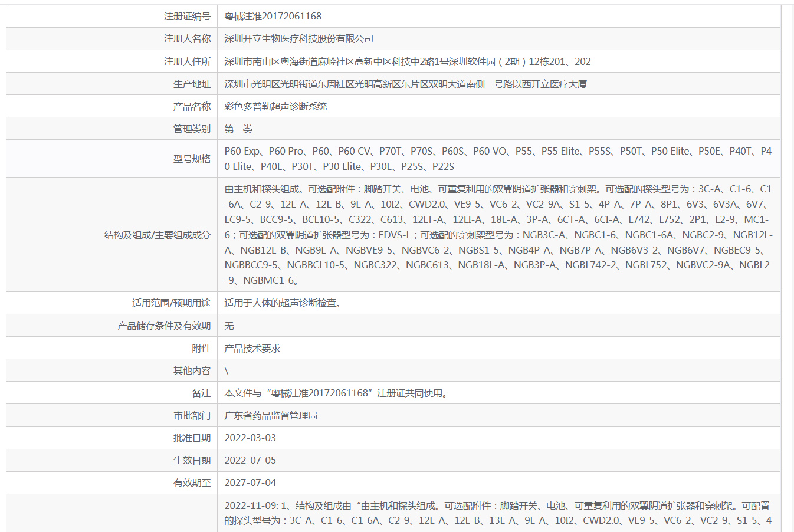Select the effective date 2022-07-05
794x532 pixels.
[x=250, y=460]
